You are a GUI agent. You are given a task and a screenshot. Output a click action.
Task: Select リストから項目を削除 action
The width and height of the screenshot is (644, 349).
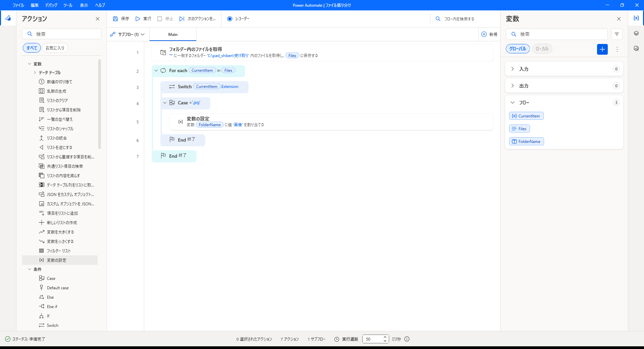pos(60,110)
